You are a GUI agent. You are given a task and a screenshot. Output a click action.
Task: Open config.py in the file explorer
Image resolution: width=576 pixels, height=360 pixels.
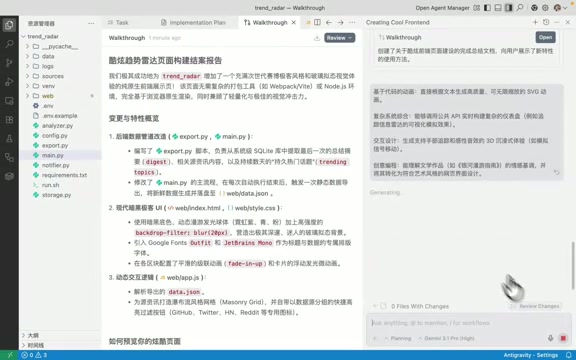(60, 136)
